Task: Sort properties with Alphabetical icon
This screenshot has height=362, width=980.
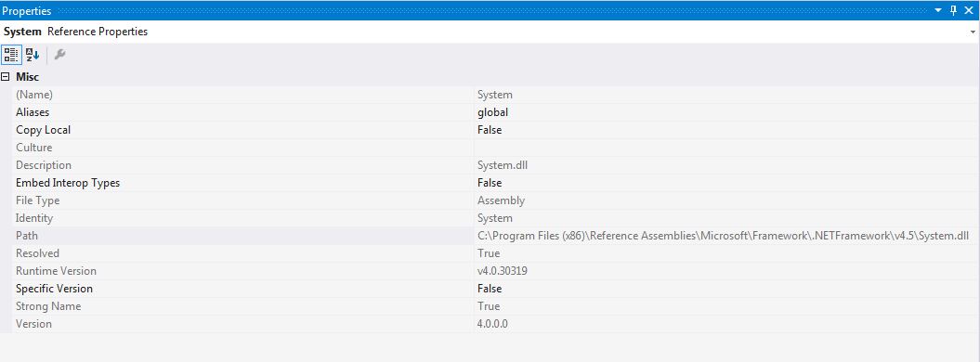Action: (32, 54)
